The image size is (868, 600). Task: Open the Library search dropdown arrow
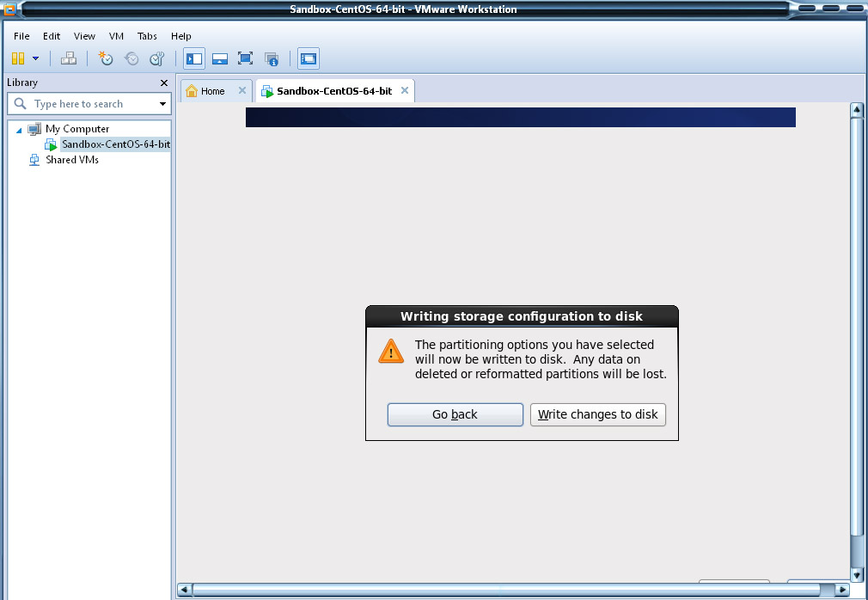click(x=162, y=103)
